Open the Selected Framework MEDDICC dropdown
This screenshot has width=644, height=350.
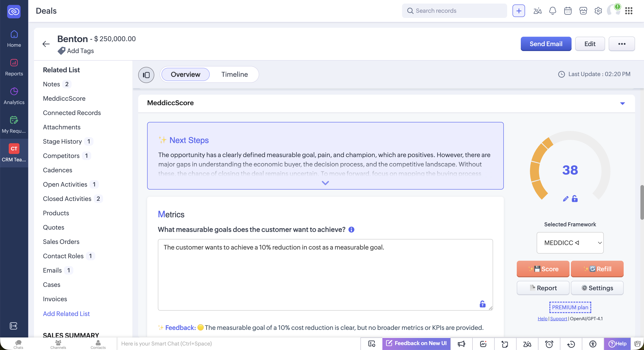570,243
